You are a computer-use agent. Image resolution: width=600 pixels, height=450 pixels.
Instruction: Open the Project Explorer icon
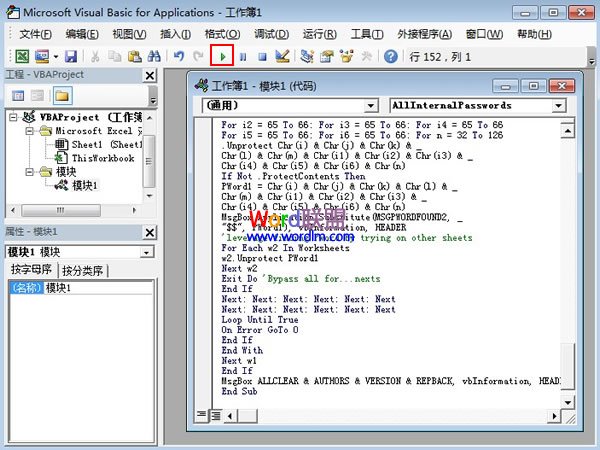[307, 57]
